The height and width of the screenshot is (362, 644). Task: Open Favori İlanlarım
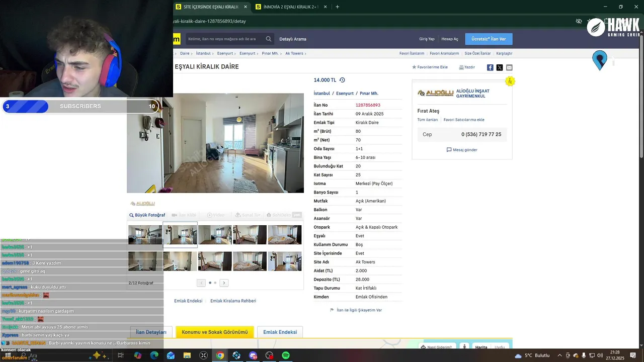(412, 53)
